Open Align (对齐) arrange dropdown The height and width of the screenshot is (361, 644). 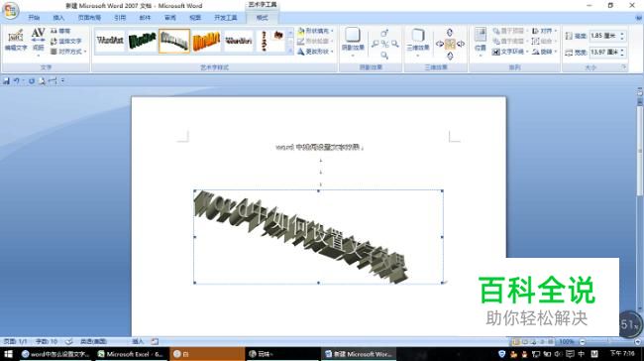544,31
